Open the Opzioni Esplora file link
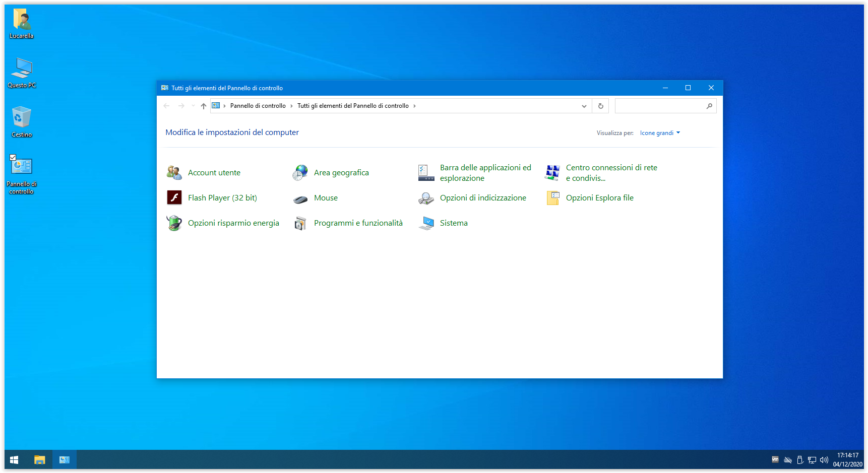The image size is (868, 473). pos(600,198)
